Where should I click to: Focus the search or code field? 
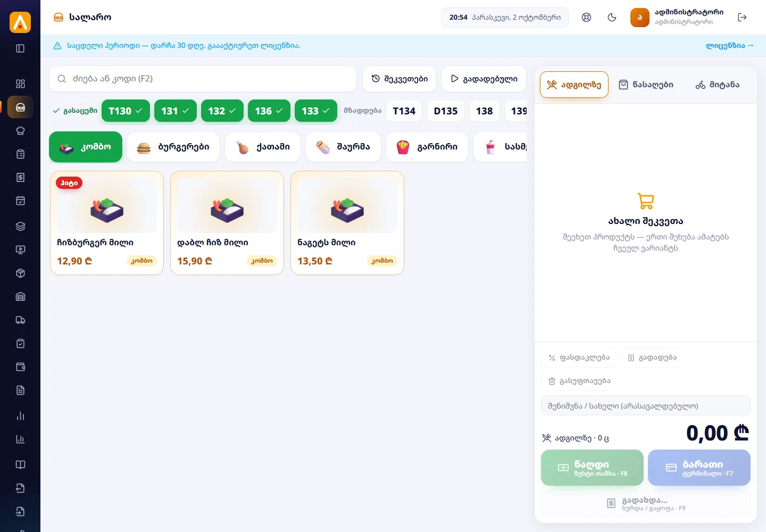tap(203, 79)
